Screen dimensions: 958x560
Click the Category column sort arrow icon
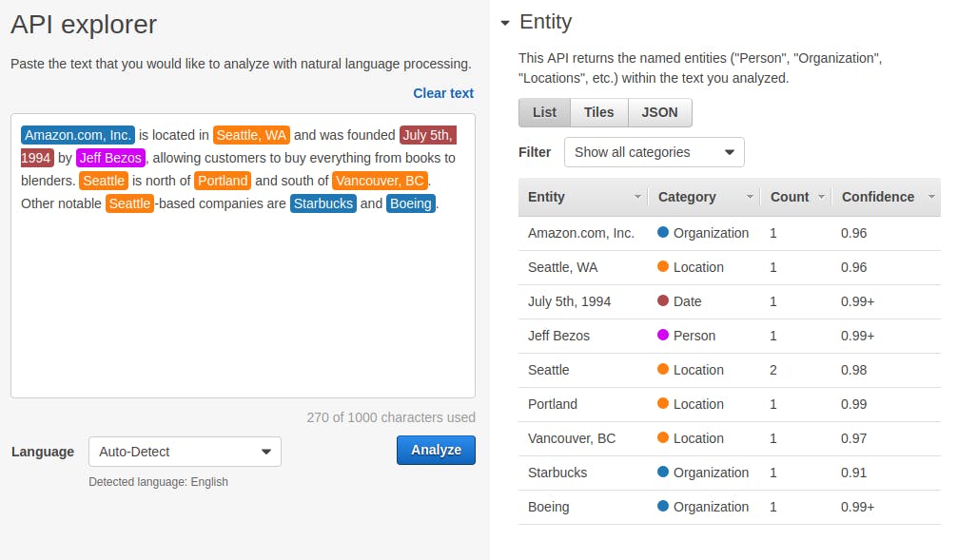(751, 197)
